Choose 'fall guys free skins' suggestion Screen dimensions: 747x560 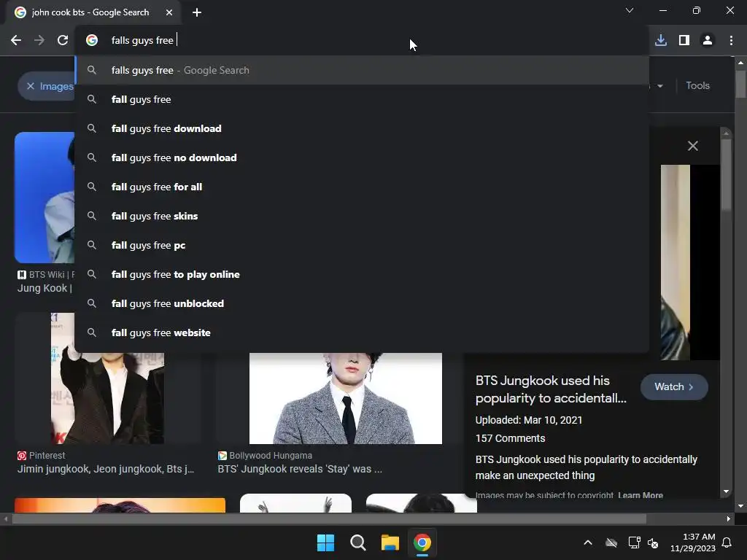click(362, 216)
